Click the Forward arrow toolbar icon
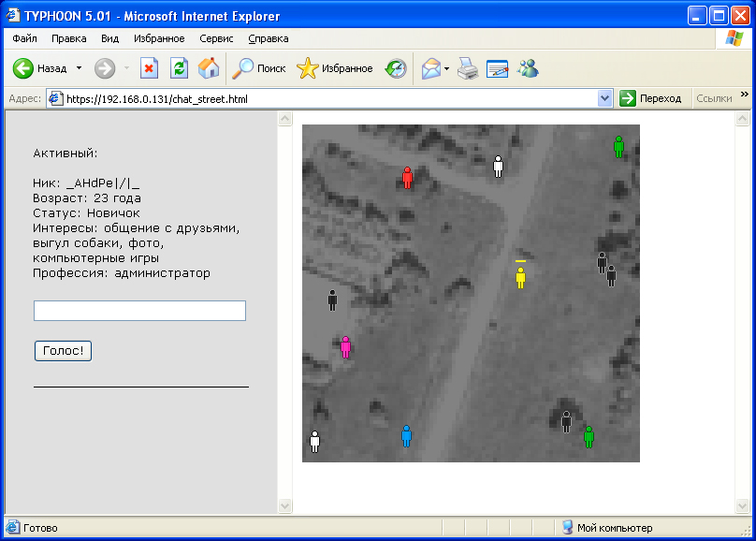 pos(105,68)
